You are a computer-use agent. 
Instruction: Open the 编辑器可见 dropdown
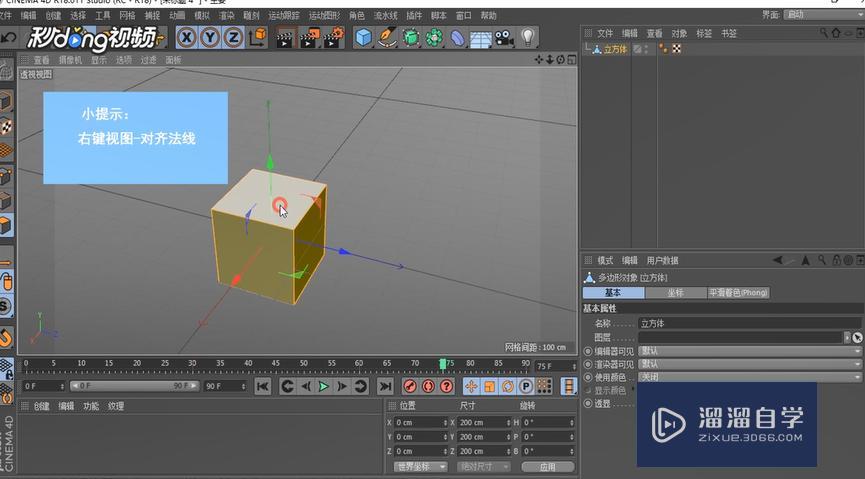tap(750, 351)
